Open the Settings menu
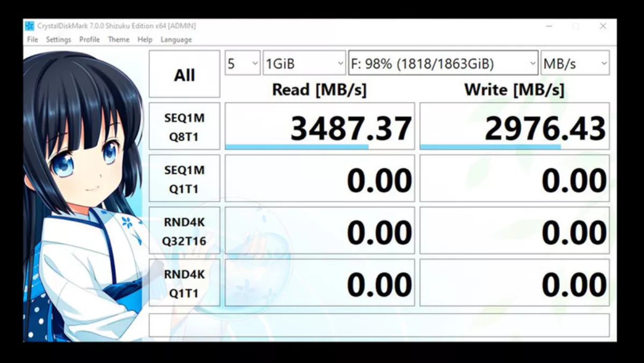 [58, 40]
